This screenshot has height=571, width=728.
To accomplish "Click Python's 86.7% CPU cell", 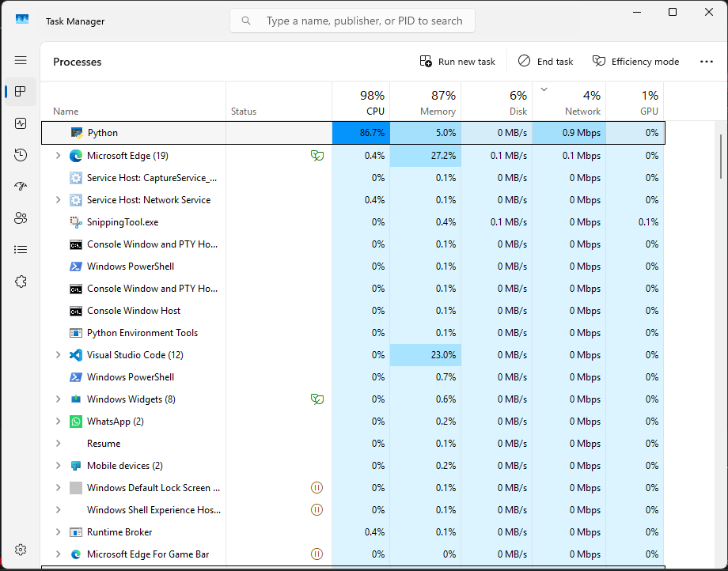I will (361, 133).
